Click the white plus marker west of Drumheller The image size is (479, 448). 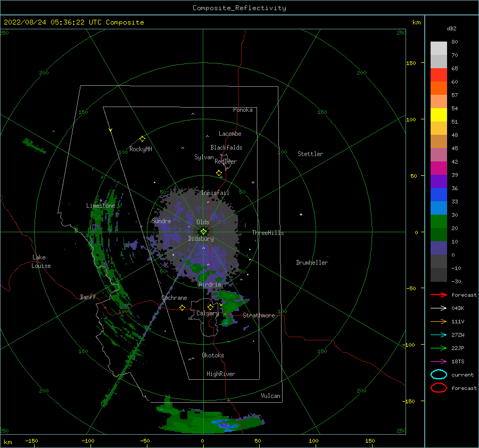301,214
